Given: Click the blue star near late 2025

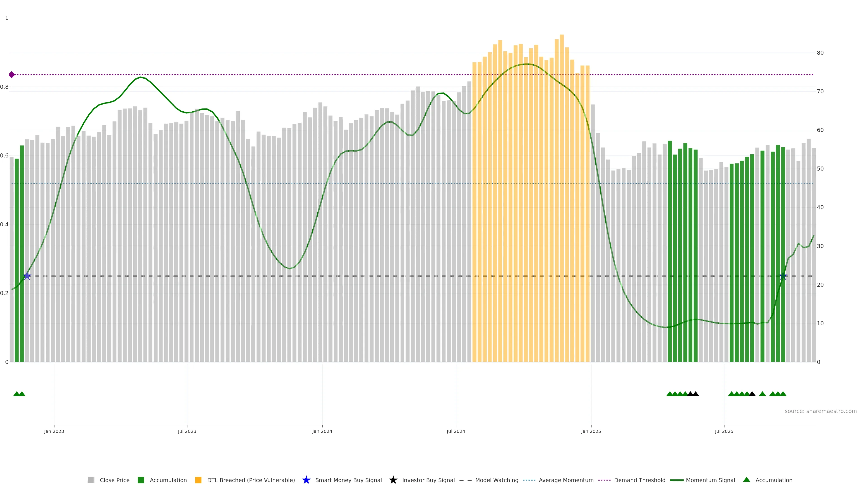Looking at the screenshot, I should point(783,276).
